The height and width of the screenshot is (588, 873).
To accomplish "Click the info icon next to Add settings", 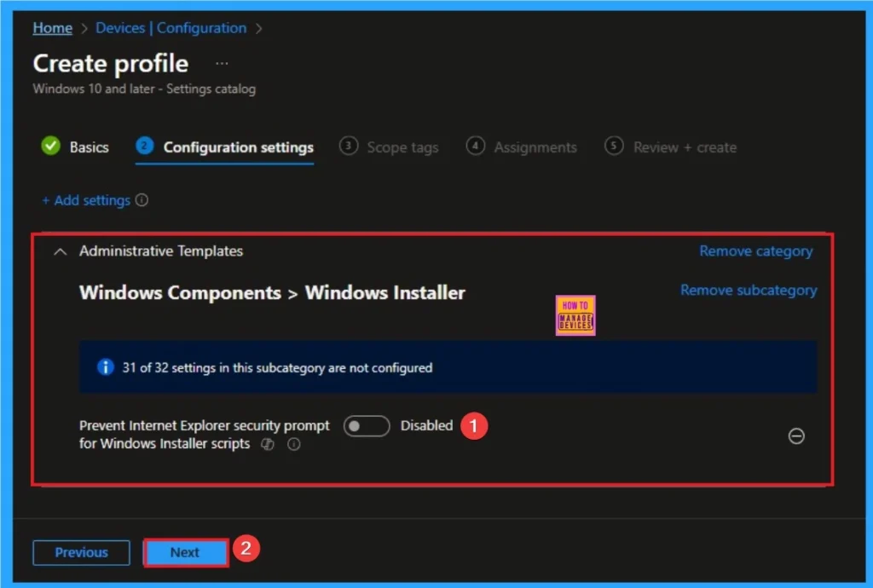I will click(142, 200).
